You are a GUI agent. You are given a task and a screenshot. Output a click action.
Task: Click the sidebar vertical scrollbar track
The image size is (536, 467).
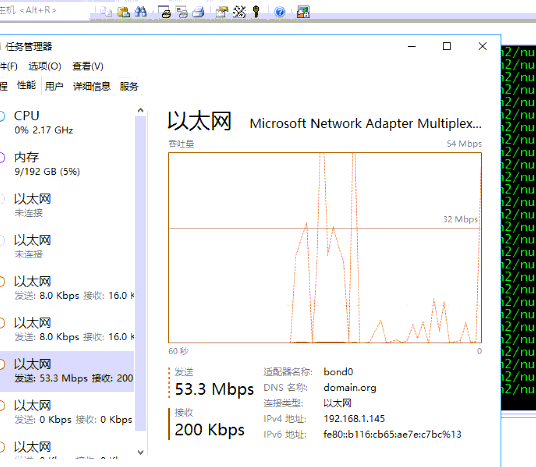click(x=140, y=273)
